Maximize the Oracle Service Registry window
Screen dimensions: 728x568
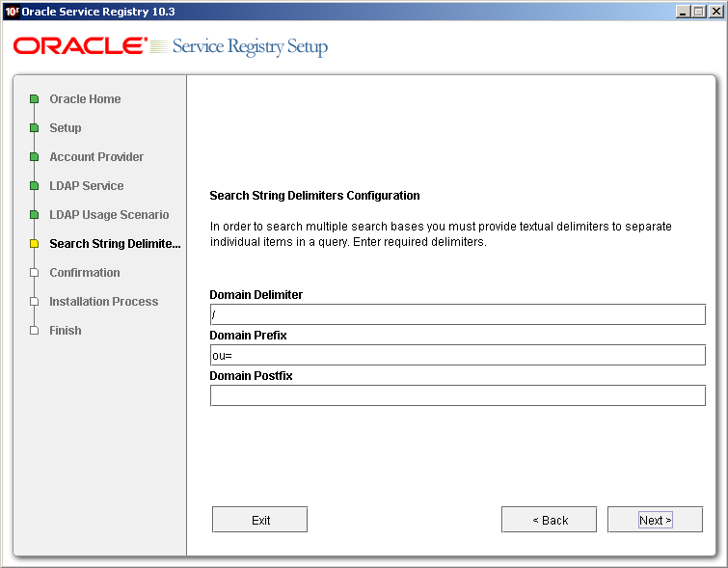click(698, 12)
